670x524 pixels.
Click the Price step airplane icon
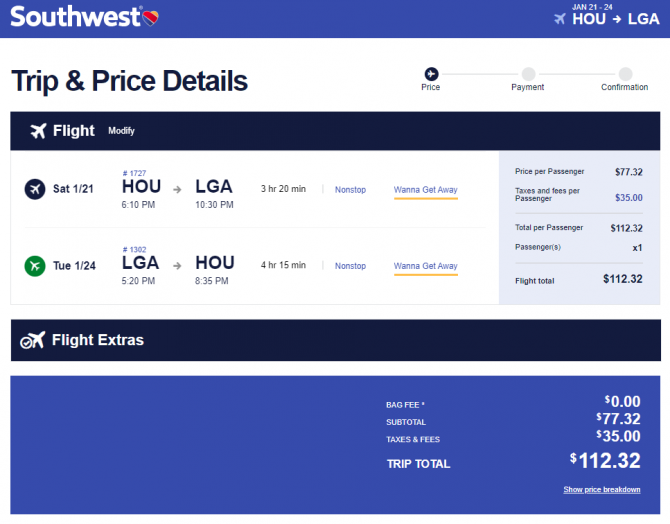click(x=431, y=74)
